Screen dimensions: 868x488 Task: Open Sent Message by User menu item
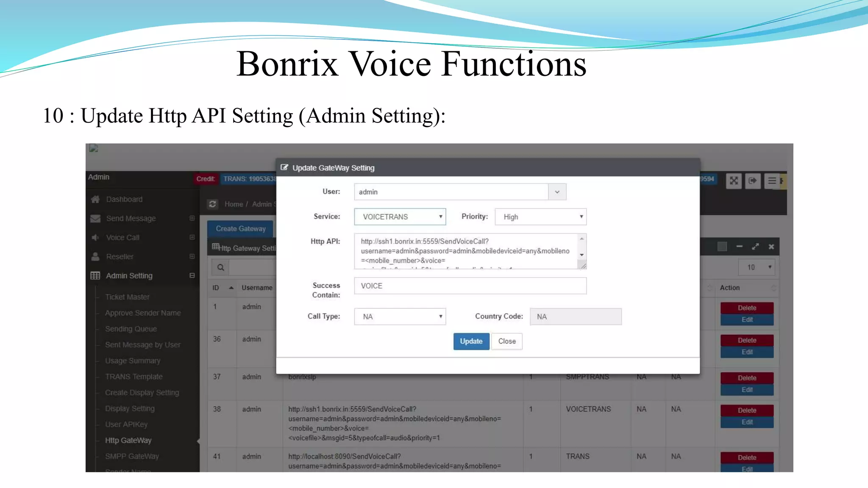point(143,345)
